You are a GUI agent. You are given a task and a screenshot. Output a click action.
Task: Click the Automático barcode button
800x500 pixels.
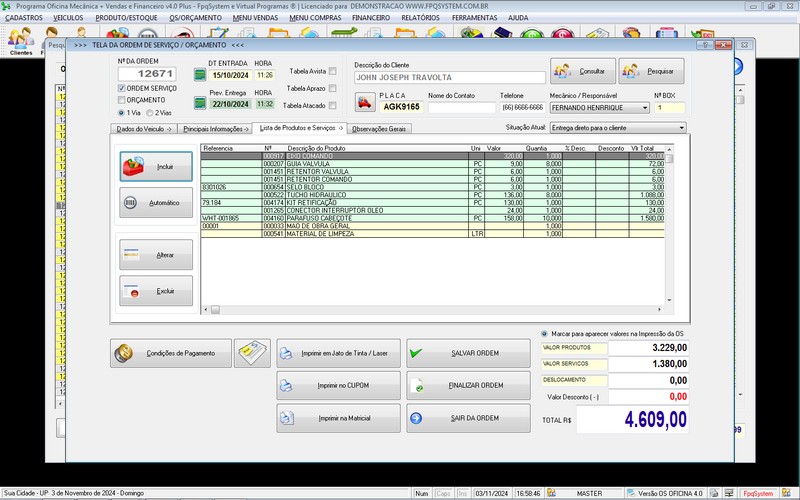click(x=155, y=203)
